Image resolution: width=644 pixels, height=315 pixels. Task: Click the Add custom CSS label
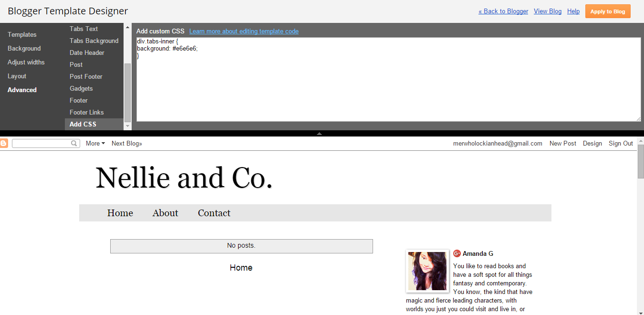pyautogui.click(x=160, y=31)
